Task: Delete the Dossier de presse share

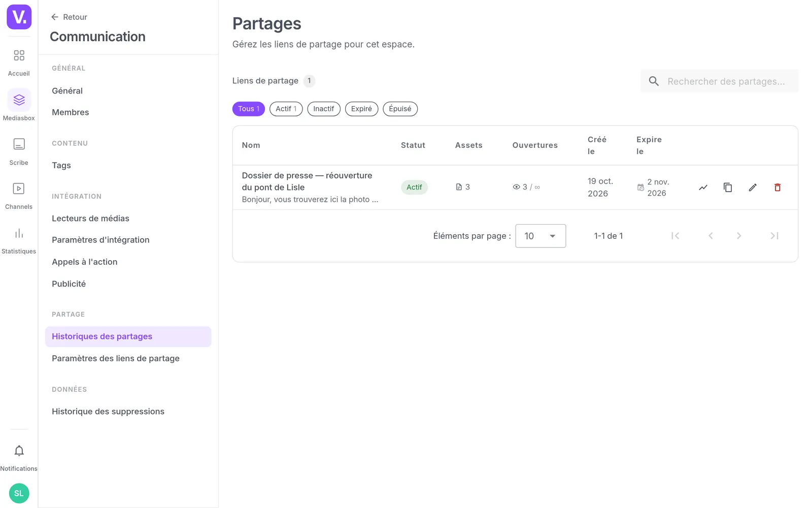Action: pos(777,187)
